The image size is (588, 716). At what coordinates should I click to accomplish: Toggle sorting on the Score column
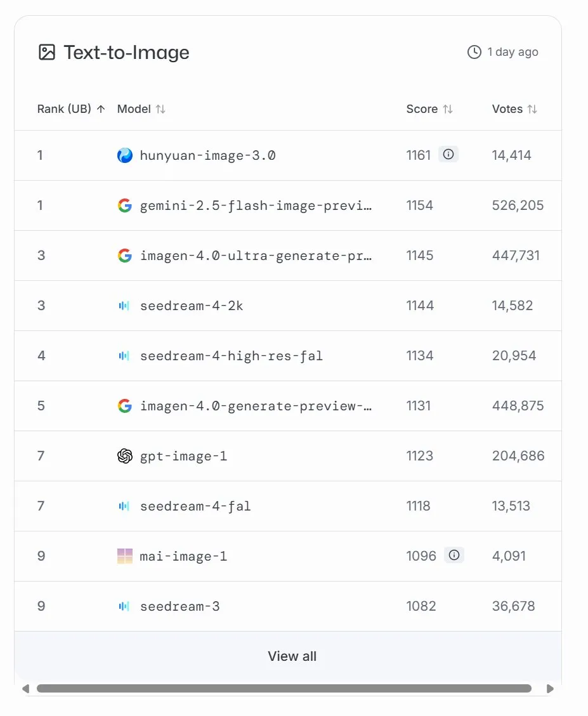[448, 109]
